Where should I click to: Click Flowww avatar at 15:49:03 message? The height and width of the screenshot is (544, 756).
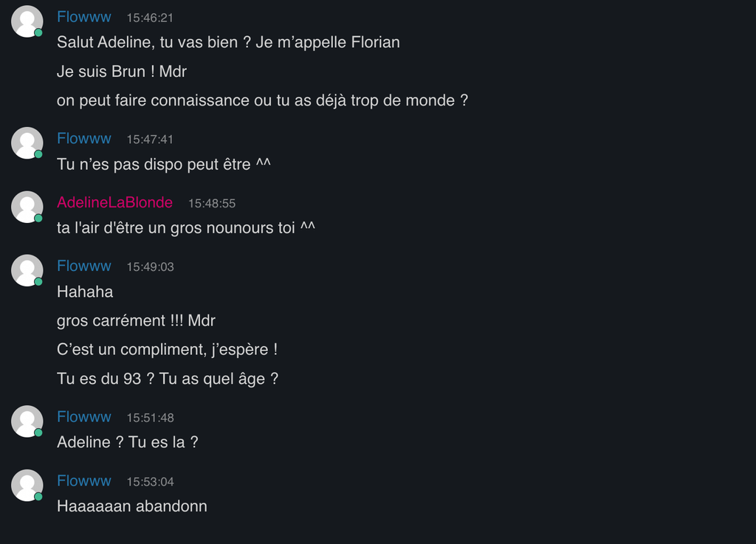pos(27,270)
